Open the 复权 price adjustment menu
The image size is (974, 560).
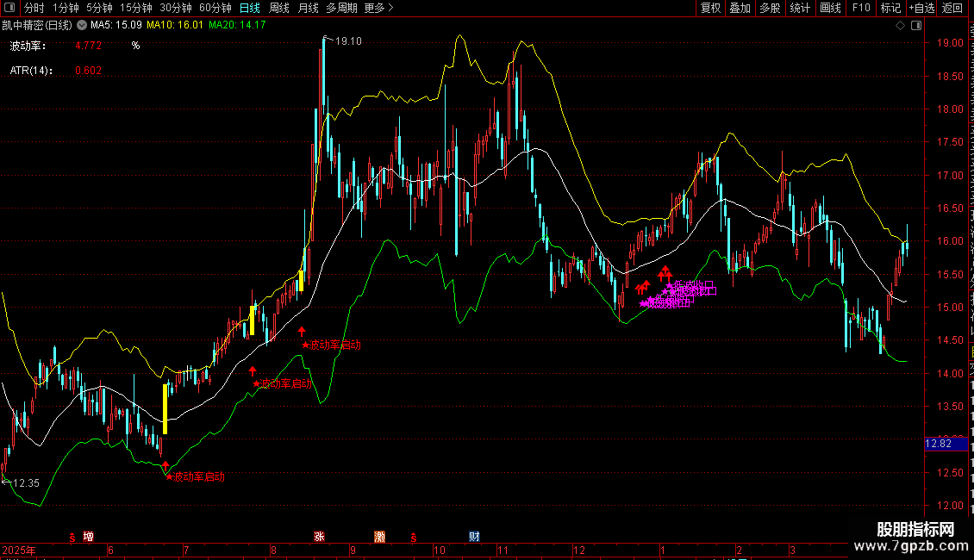710,8
